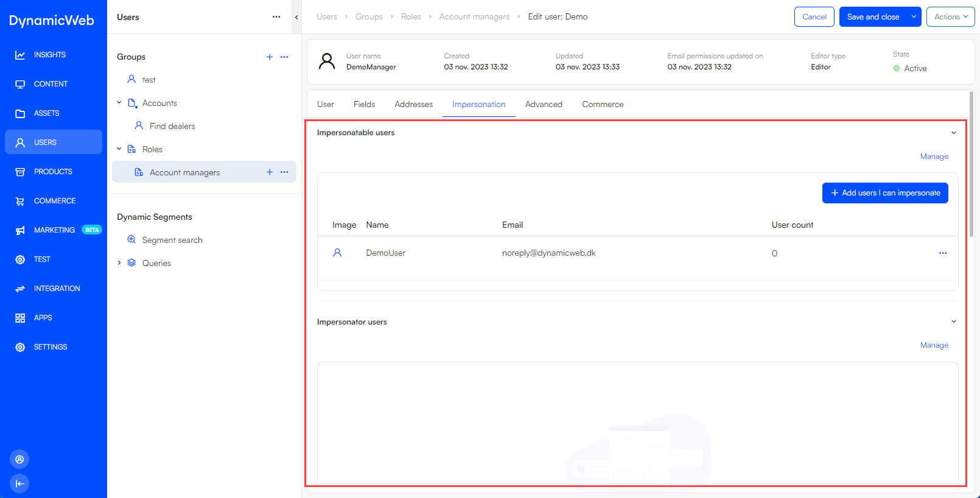Viewport: 980px width, 498px height.
Task: Switch to the Commerce tab
Action: coord(603,104)
